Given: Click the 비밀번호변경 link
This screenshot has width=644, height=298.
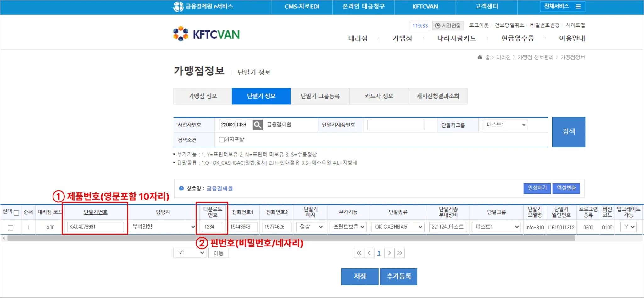Looking at the screenshot, I should coord(545,25).
